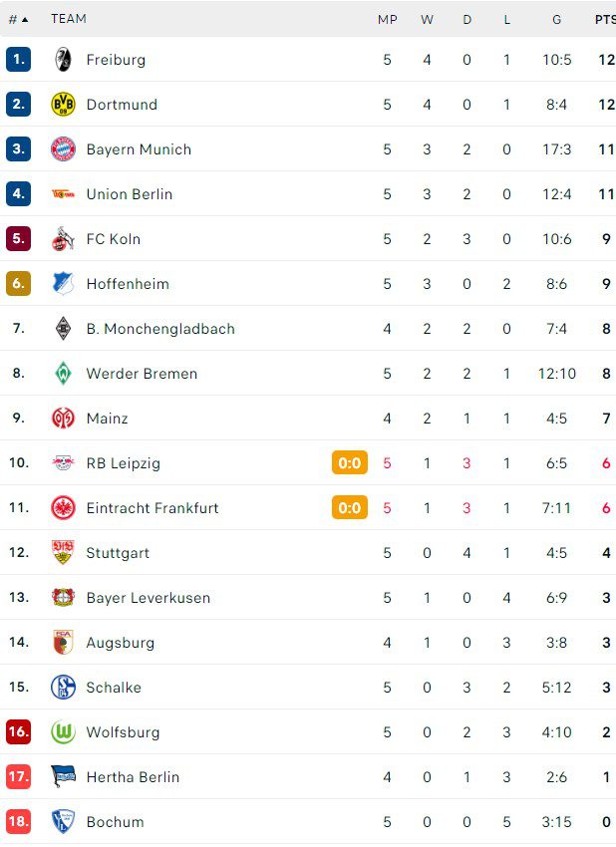This screenshot has height=847, width=616.
Task: Click the Hoffenheim crest icon
Action: click(63, 284)
